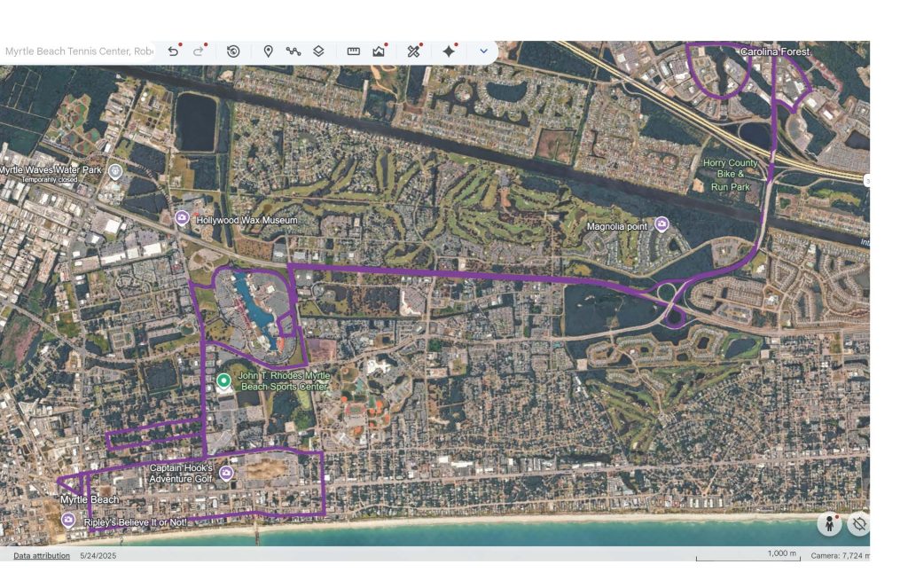Viewport: 908px width, 588px height.
Task: Click the Magnolia point camera marker
Action: [661, 223]
